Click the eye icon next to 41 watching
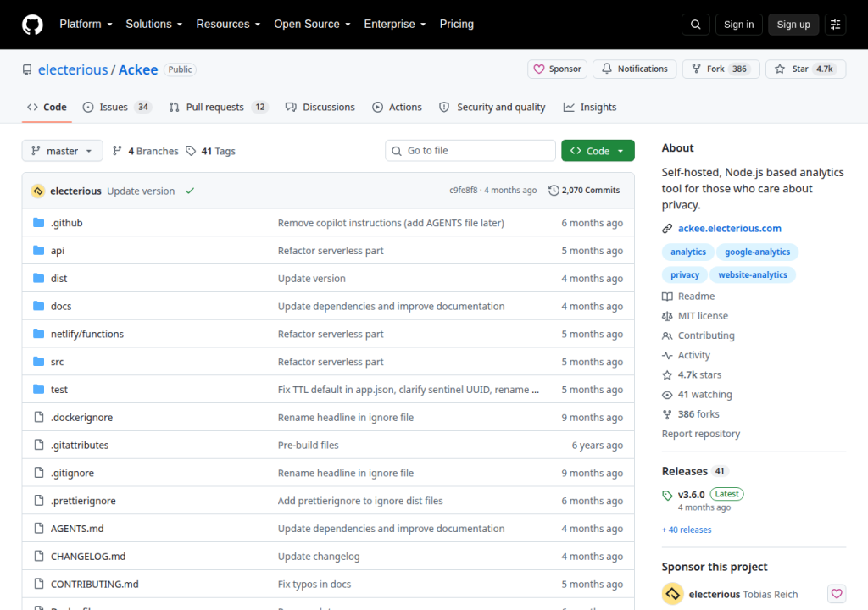868x610 pixels. click(x=667, y=395)
